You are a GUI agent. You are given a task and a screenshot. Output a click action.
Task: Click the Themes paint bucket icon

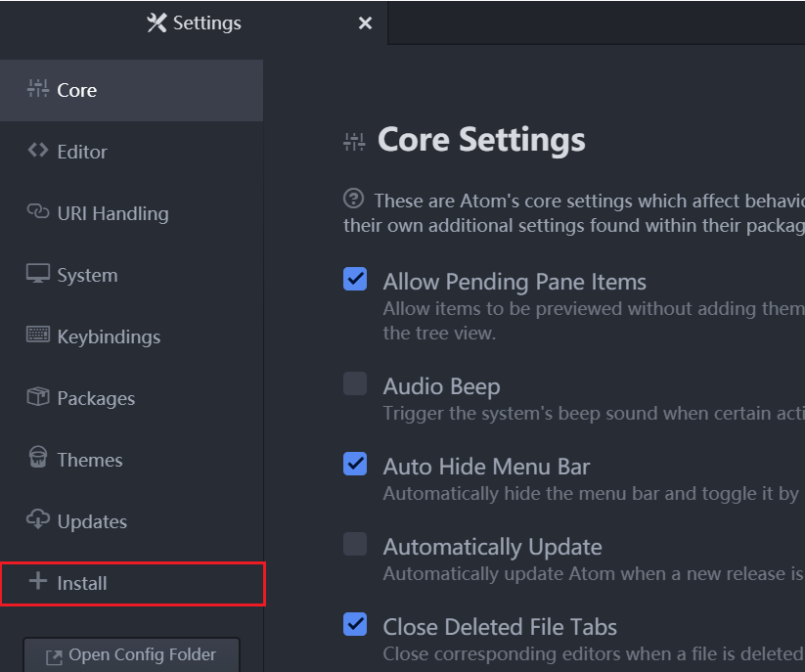point(38,459)
